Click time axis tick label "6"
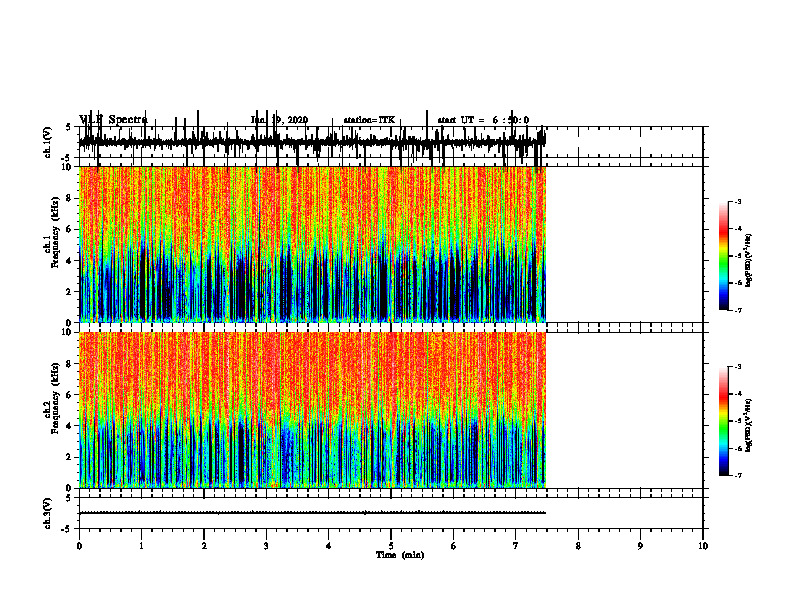 tap(454, 546)
